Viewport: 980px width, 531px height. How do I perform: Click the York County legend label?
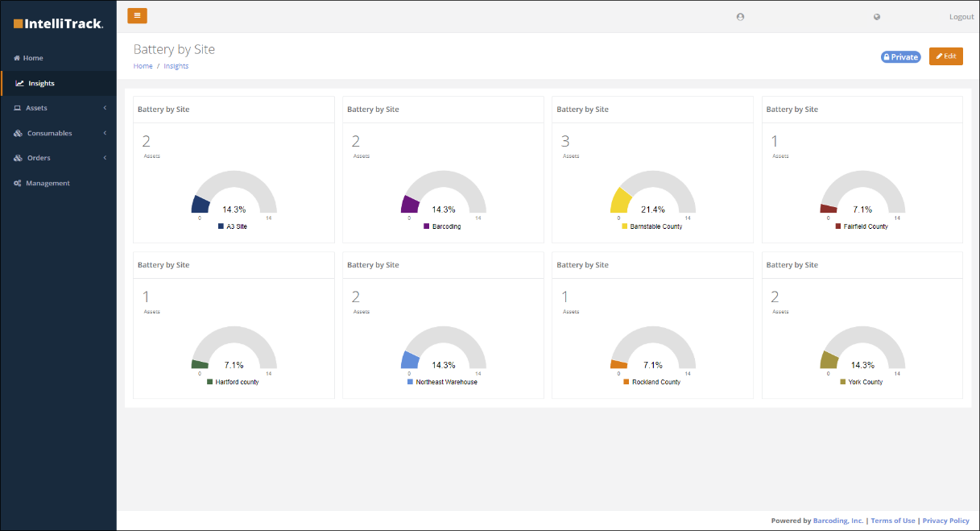pyautogui.click(x=866, y=382)
